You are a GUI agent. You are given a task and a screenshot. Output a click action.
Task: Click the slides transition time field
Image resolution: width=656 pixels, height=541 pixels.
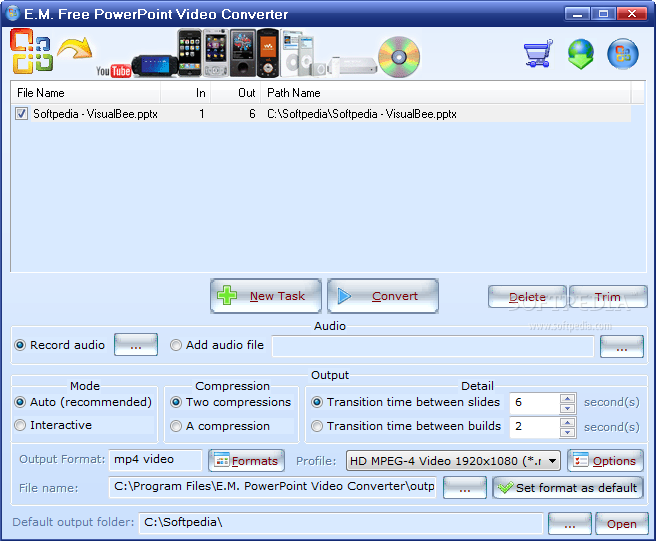(535, 403)
